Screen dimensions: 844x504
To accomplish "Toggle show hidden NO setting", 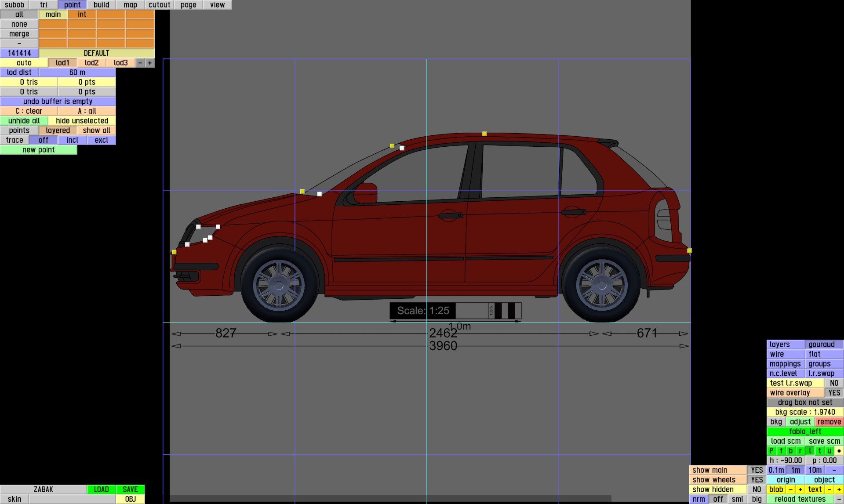I will 757,489.
